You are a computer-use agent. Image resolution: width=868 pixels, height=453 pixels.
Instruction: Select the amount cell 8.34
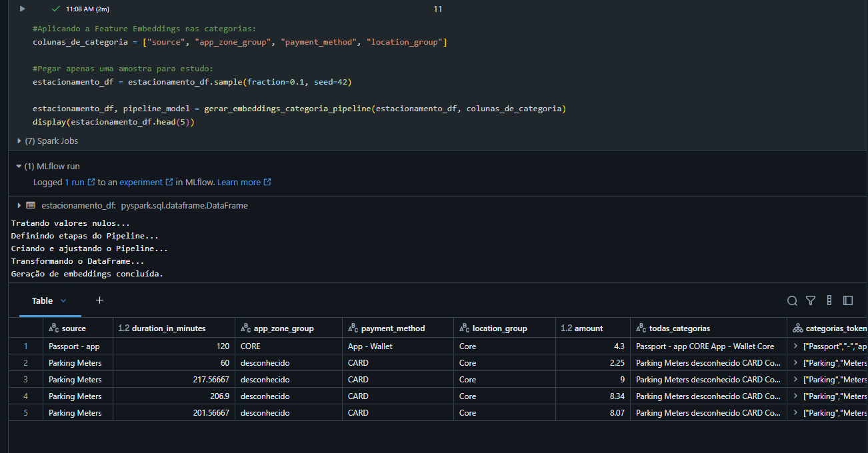tap(593, 396)
